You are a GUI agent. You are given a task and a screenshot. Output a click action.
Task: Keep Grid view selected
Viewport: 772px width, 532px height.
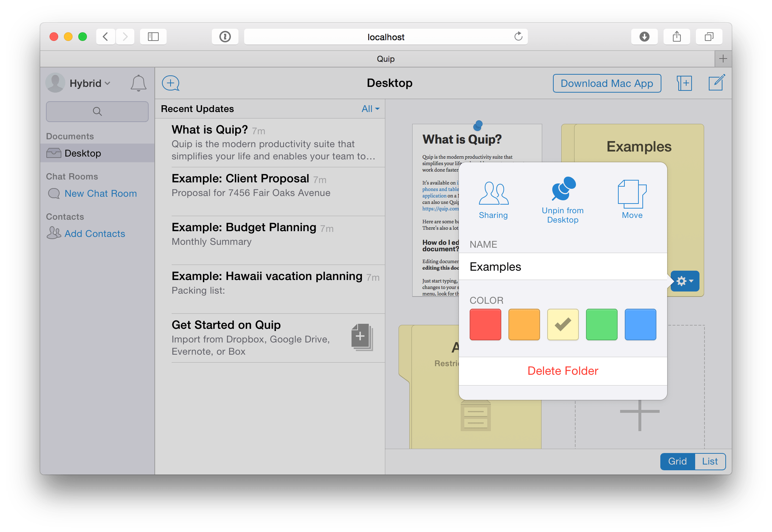tap(677, 461)
